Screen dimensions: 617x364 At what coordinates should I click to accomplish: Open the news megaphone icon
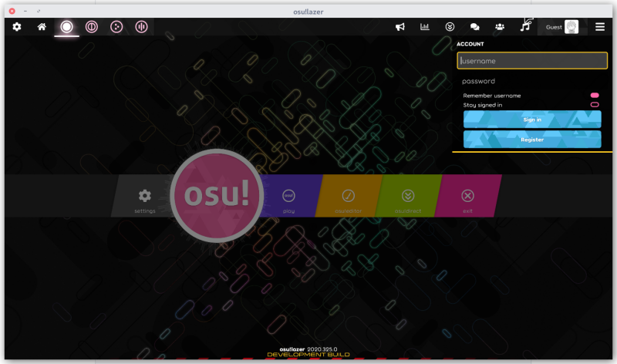click(x=400, y=27)
